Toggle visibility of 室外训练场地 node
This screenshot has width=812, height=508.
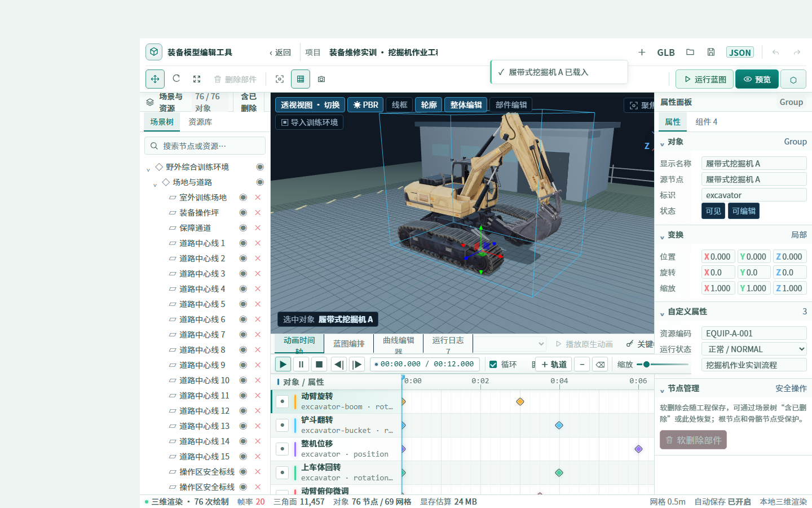coord(243,198)
